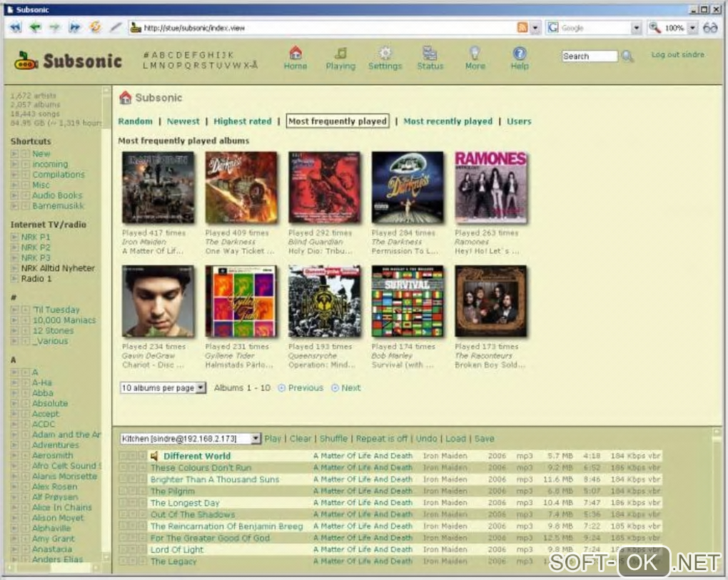Viewport: 728px width, 580px height.
Task: Shuffle the playlist
Action: [x=333, y=439]
